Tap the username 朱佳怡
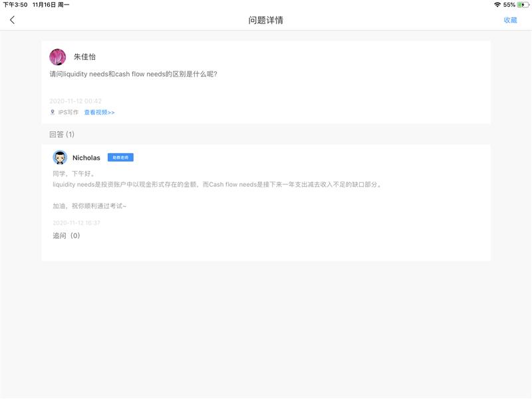This screenshot has width=532, height=399. click(x=84, y=57)
